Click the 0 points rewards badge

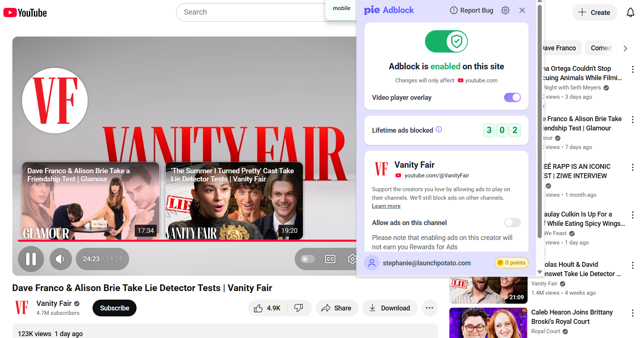click(x=512, y=263)
